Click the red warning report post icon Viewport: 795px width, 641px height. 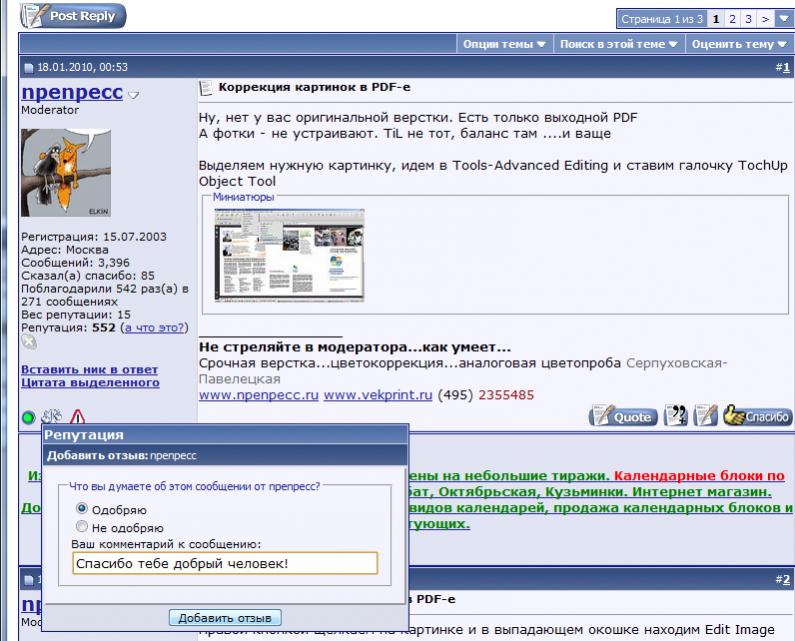pos(77,417)
